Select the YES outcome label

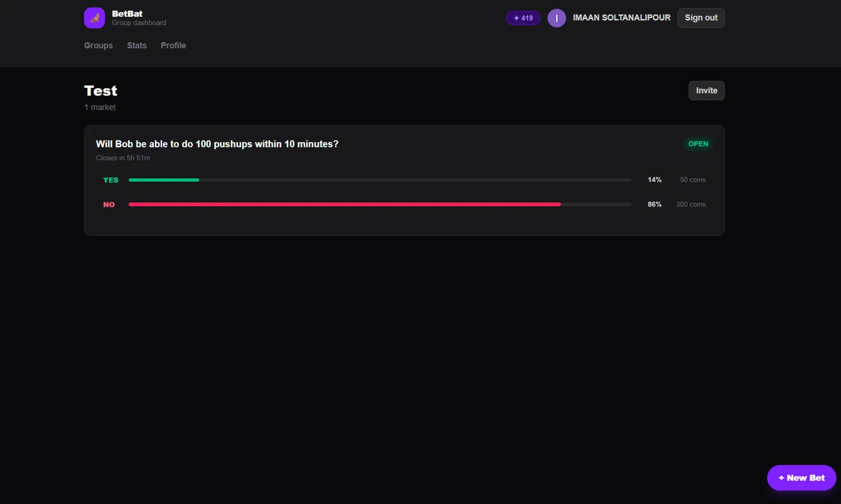click(x=111, y=180)
